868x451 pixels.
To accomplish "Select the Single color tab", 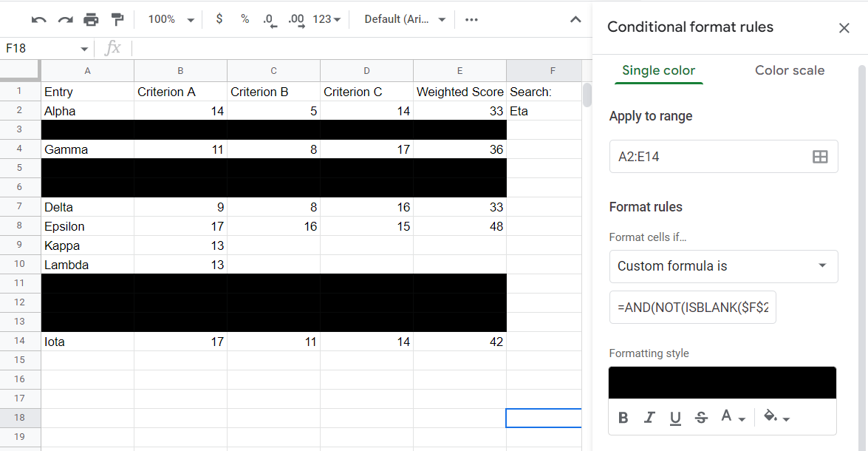I will pos(658,70).
